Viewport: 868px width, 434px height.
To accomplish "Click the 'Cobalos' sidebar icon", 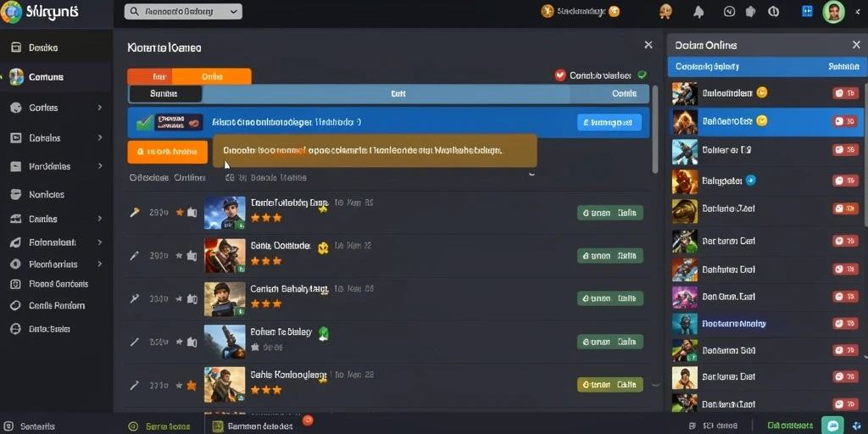I will click(16, 138).
